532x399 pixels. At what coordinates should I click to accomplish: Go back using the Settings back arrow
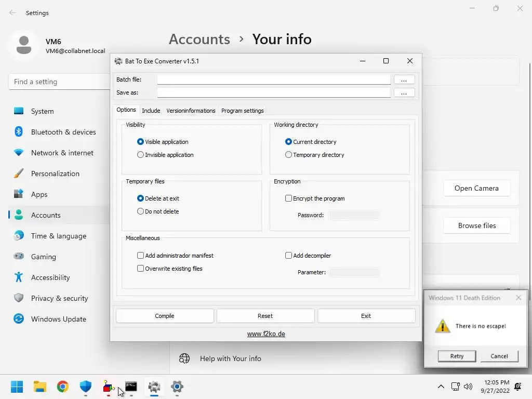[12, 12]
